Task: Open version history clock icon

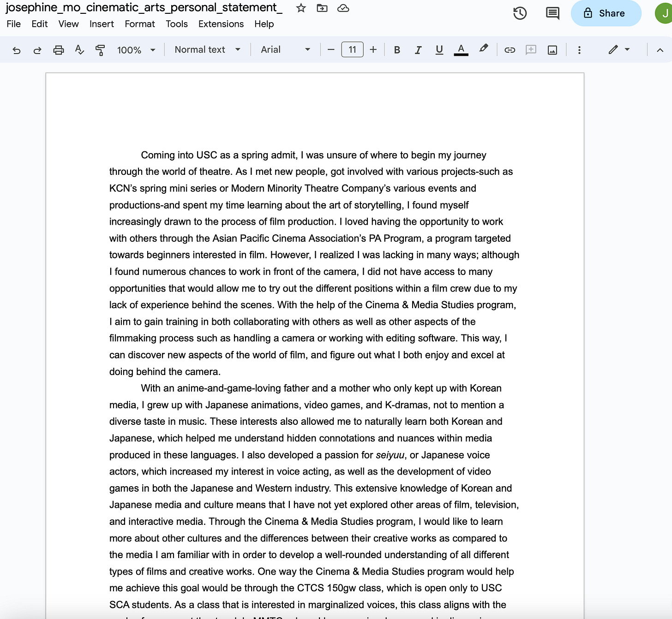Action: [520, 13]
